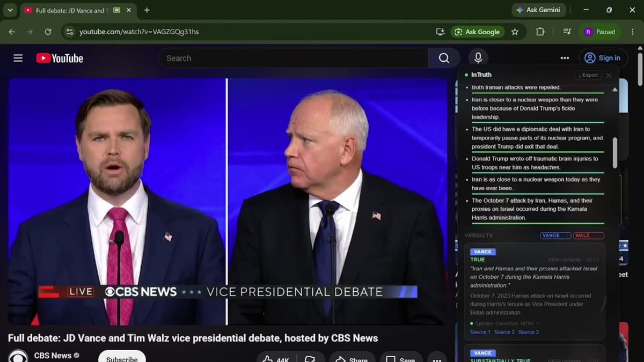Click the Ask Gemini button
Image resolution: width=644 pixels, height=362 pixels.
point(538,10)
